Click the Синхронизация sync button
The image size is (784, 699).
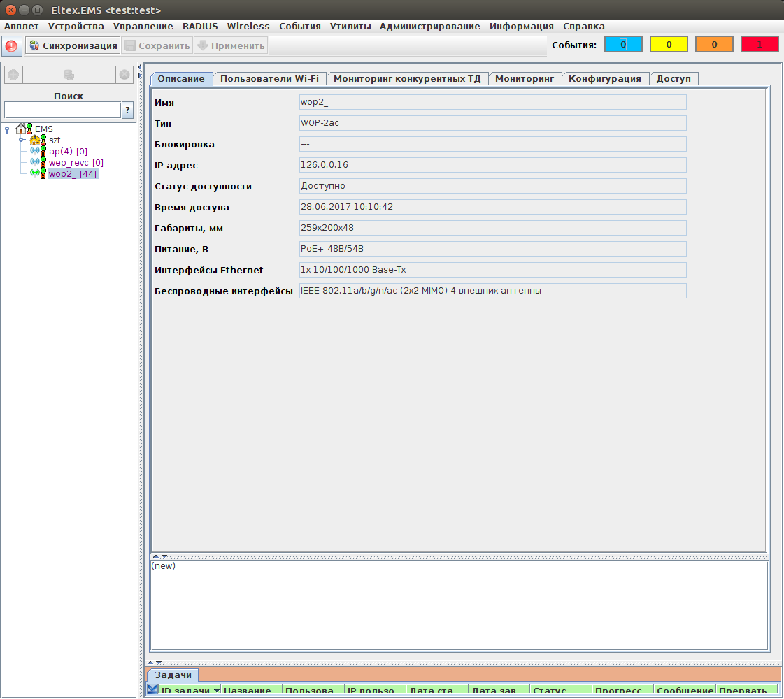coord(73,45)
